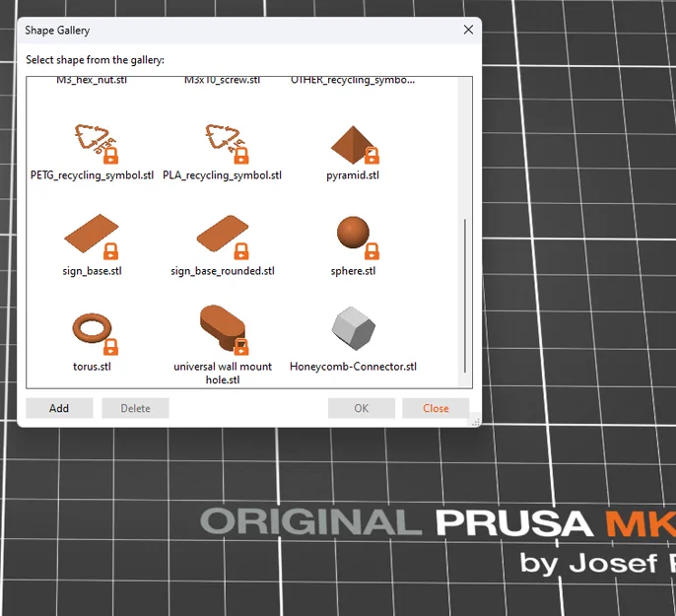Click the sphere.stl label
This screenshot has height=616, width=676.
353,271
